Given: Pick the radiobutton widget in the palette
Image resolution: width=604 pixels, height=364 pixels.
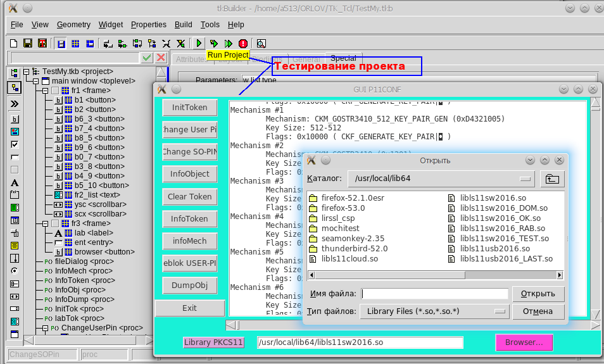Looking at the screenshot, I should click(x=15, y=271).
